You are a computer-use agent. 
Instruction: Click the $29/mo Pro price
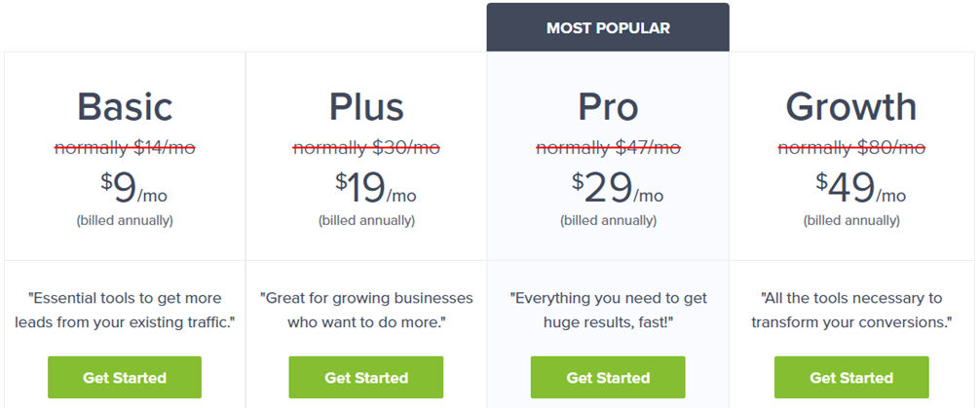618,188
